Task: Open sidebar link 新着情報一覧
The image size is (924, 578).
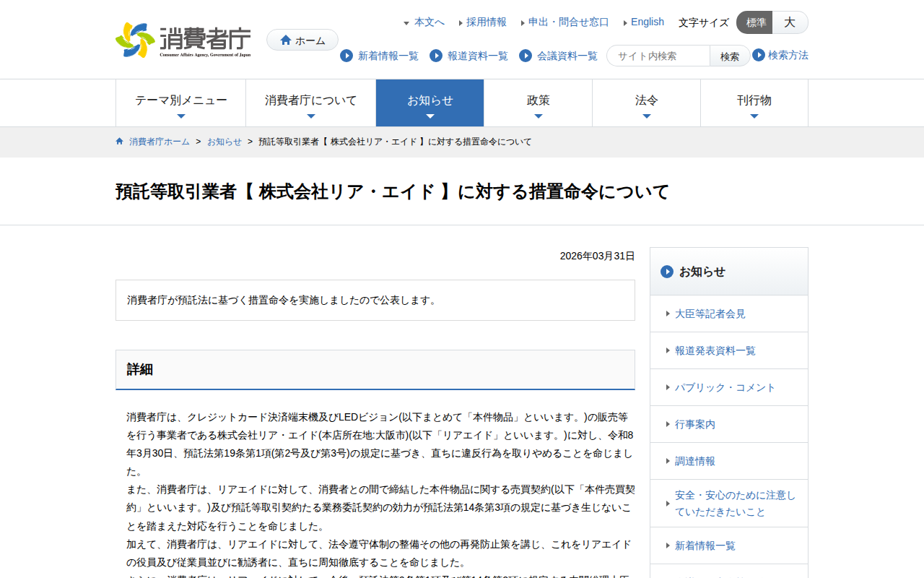Action: click(x=705, y=545)
